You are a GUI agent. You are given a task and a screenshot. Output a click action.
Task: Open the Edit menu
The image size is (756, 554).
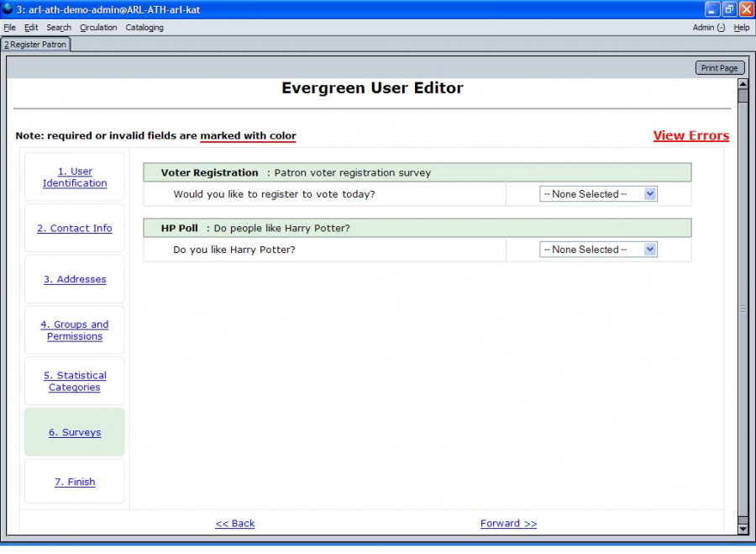tap(31, 28)
